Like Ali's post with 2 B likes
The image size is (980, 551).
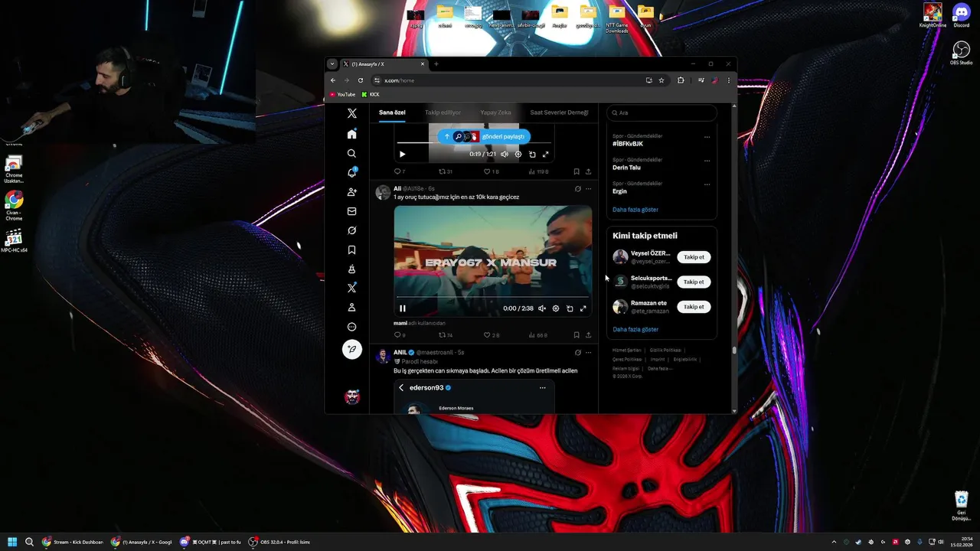[x=492, y=335]
